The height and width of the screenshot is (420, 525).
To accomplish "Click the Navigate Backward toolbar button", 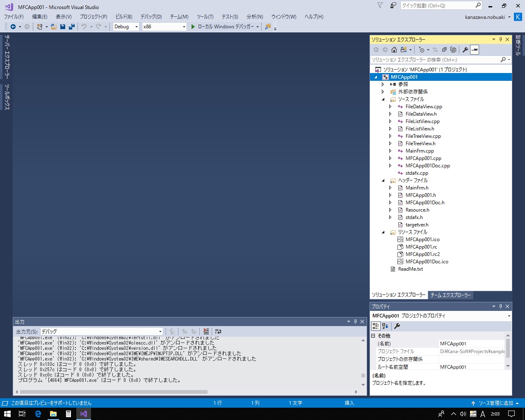I will pyautogui.click(x=13, y=27).
